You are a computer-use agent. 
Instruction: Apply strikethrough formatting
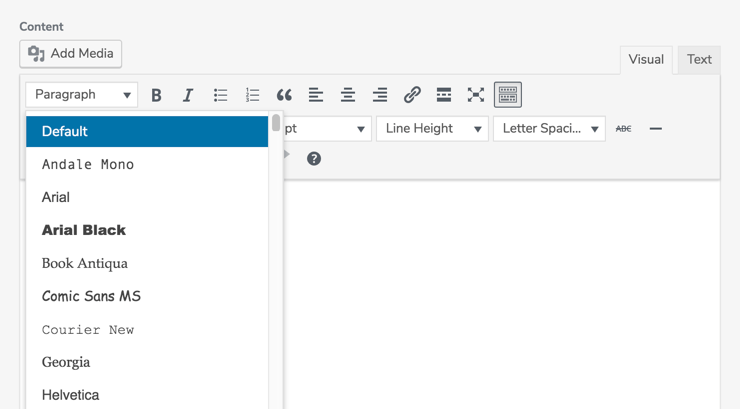(623, 128)
